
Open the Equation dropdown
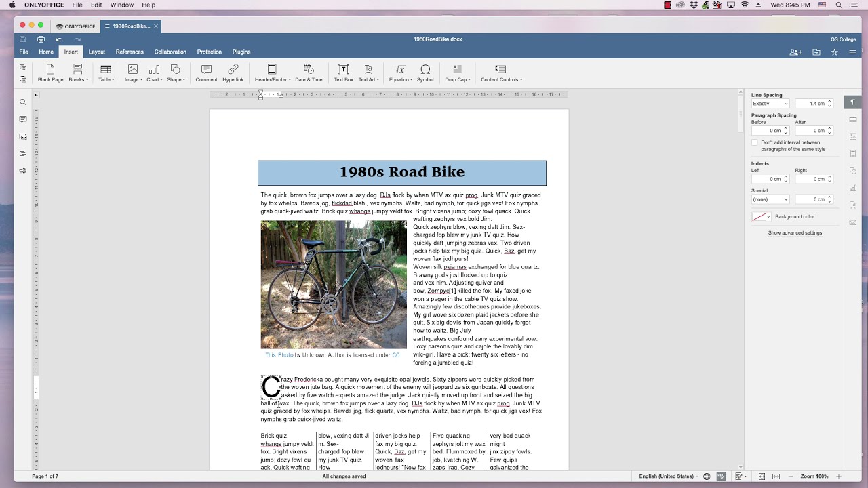[400, 73]
